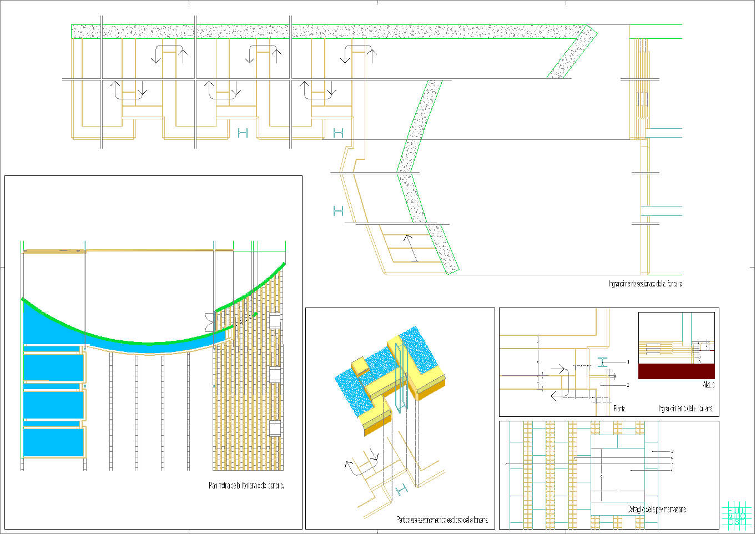Click callout number 3 in the pavement detail
The width and height of the screenshot is (756, 534).
coord(672,451)
